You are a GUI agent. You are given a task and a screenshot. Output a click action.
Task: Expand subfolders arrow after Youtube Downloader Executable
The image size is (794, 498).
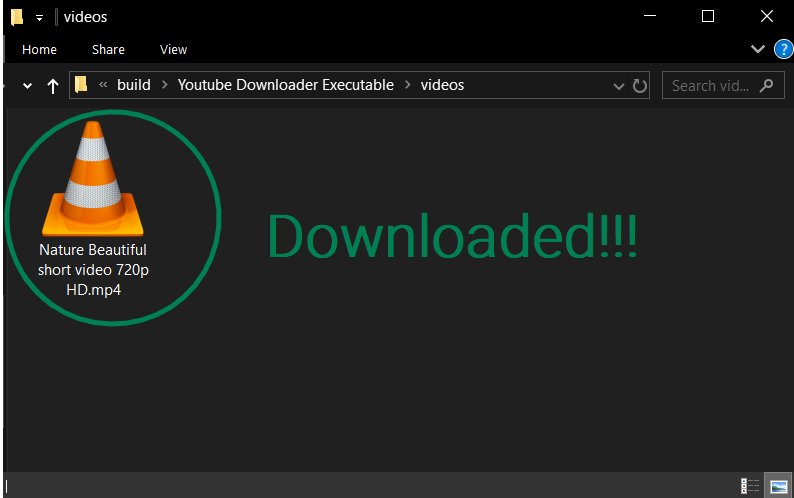coord(407,85)
